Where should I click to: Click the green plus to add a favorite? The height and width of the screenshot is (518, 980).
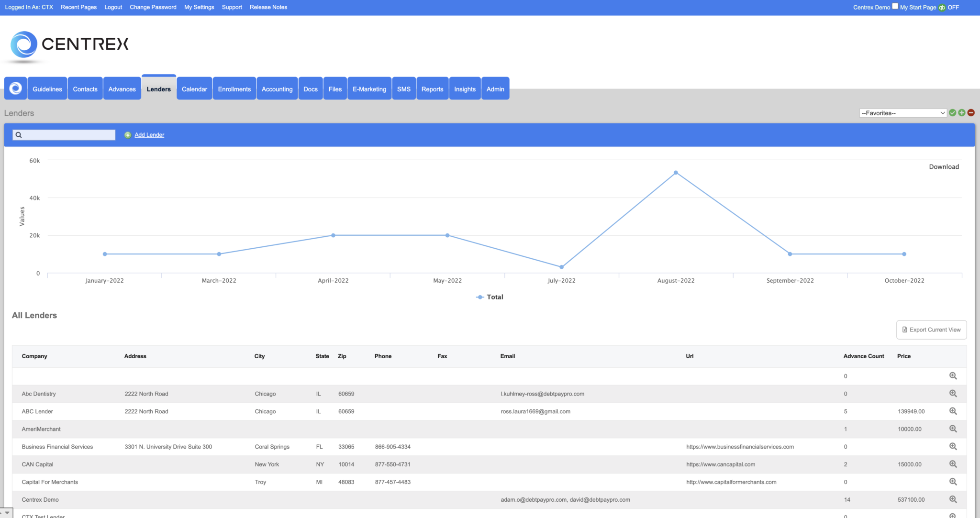point(961,112)
